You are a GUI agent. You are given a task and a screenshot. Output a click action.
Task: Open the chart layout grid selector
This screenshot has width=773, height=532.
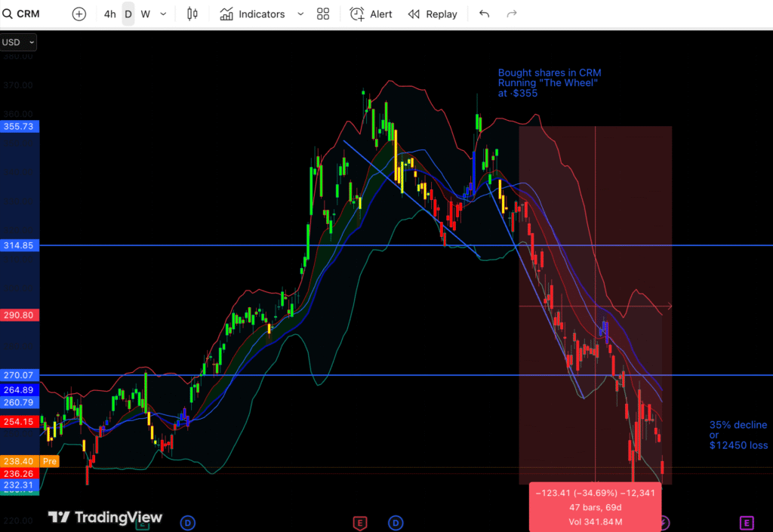(x=323, y=14)
